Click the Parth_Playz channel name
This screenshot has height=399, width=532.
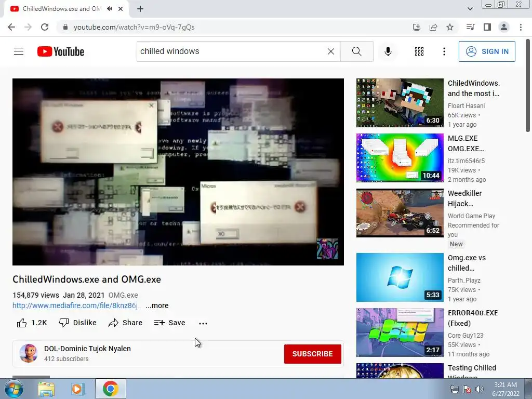click(x=464, y=280)
